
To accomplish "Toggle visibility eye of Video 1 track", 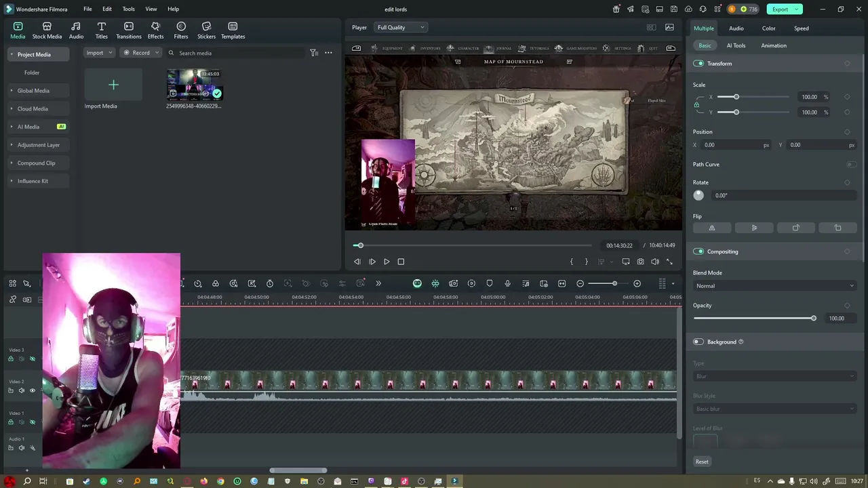I will pos(32,422).
